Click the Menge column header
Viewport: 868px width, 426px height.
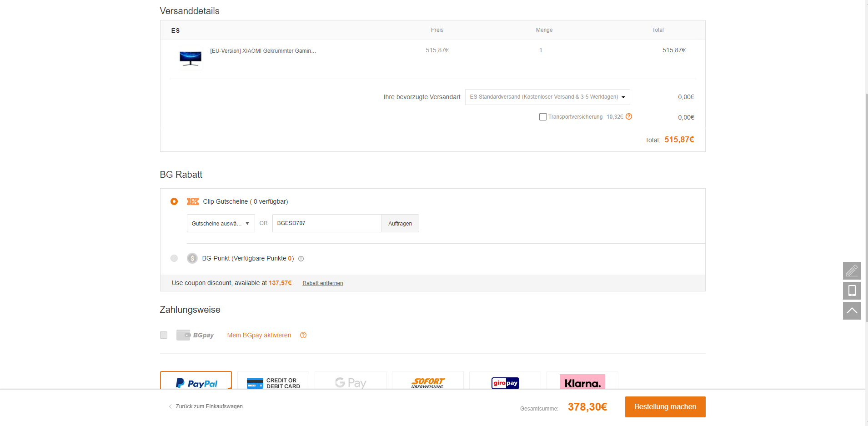click(x=544, y=30)
